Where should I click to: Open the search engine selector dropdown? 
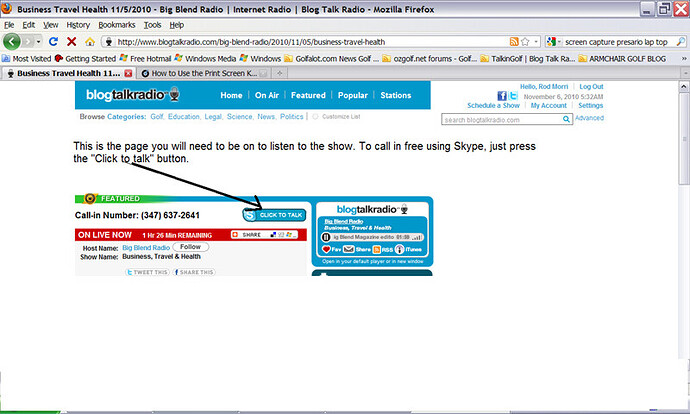554,42
